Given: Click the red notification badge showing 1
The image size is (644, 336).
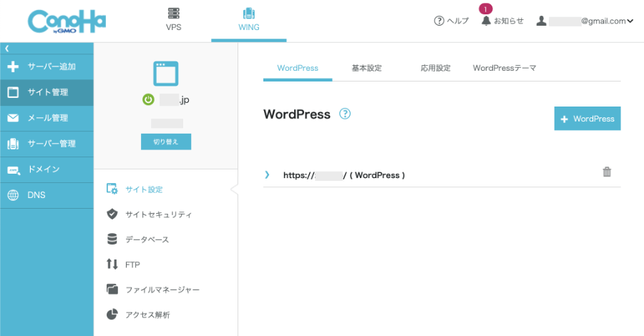Looking at the screenshot, I should click(485, 9).
